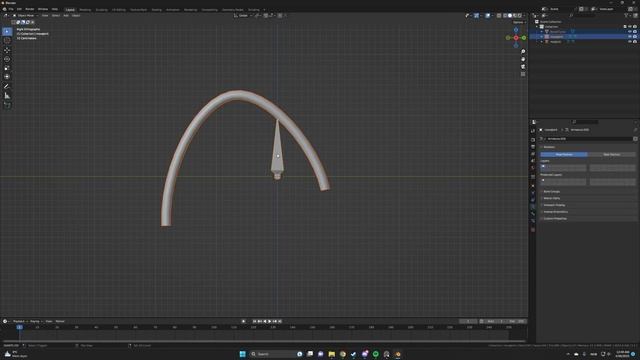640x360 pixels.
Task: Pick the Measure ruler tool
Action: 7,96
